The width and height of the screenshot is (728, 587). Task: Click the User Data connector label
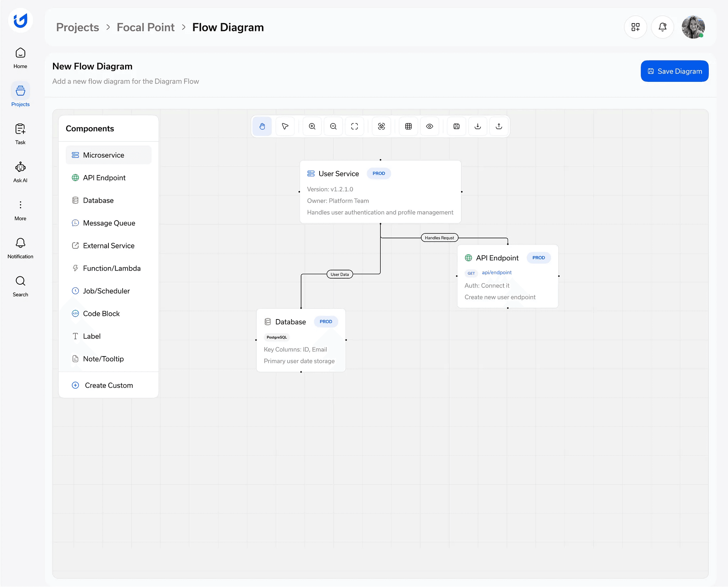(x=339, y=274)
